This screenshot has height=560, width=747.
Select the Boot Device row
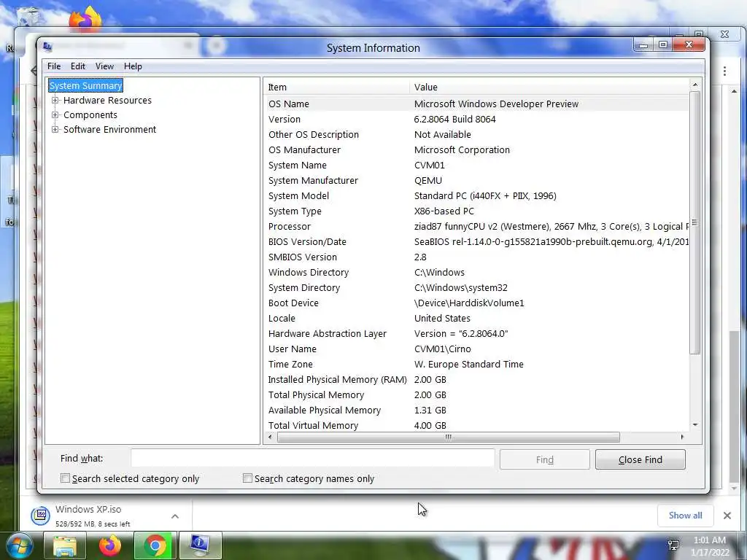(476, 303)
